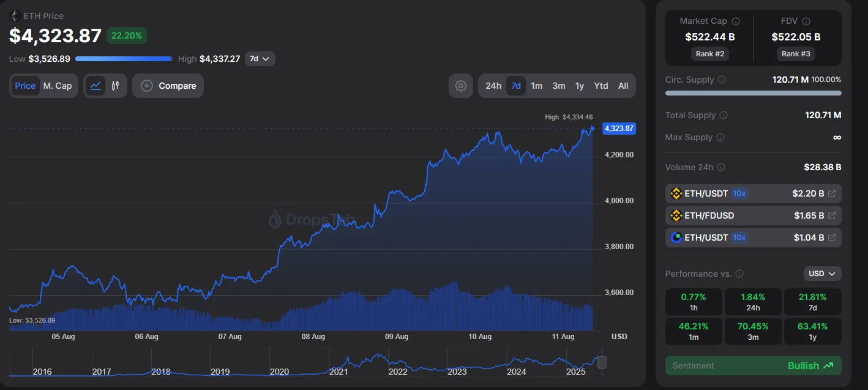868x390 pixels.
Task: Click Performance vs. info icon
Action: (739, 274)
